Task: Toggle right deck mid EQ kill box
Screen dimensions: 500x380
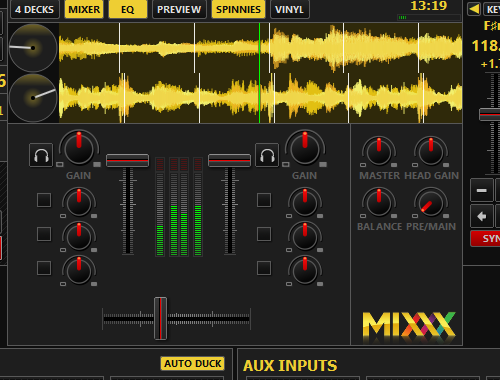Action: coord(264,234)
